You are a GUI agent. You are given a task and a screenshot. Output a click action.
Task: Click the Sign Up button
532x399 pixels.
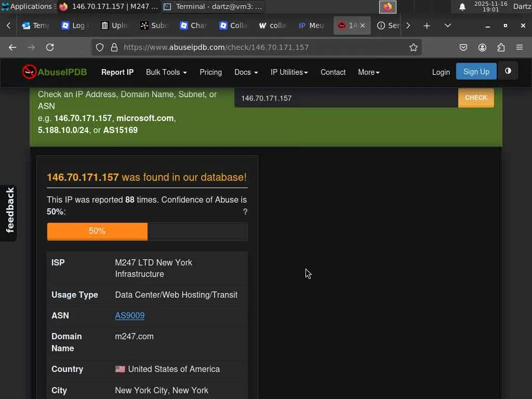(476, 71)
